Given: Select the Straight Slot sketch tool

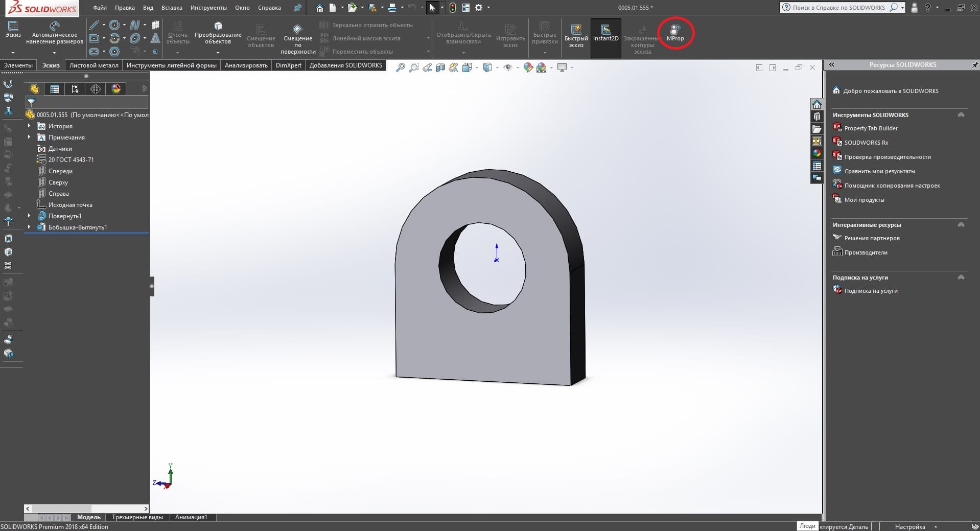Looking at the screenshot, I should pyautogui.click(x=94, y=52).
